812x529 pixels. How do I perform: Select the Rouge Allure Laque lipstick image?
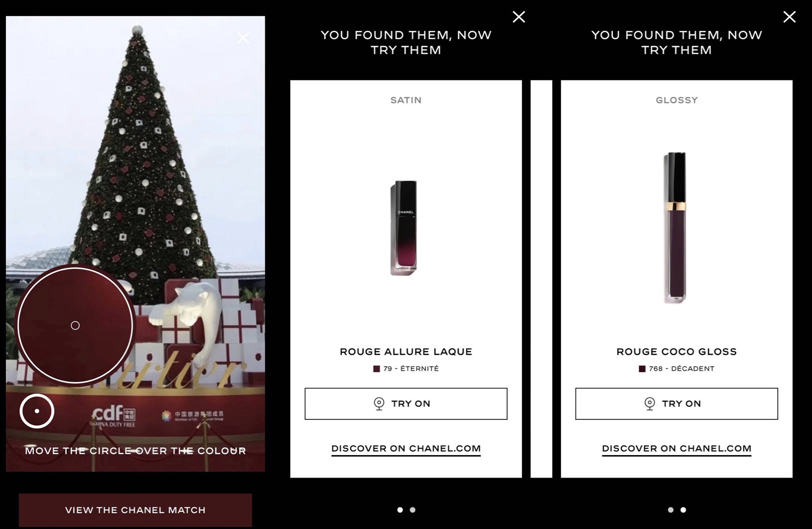coord(405,228)
